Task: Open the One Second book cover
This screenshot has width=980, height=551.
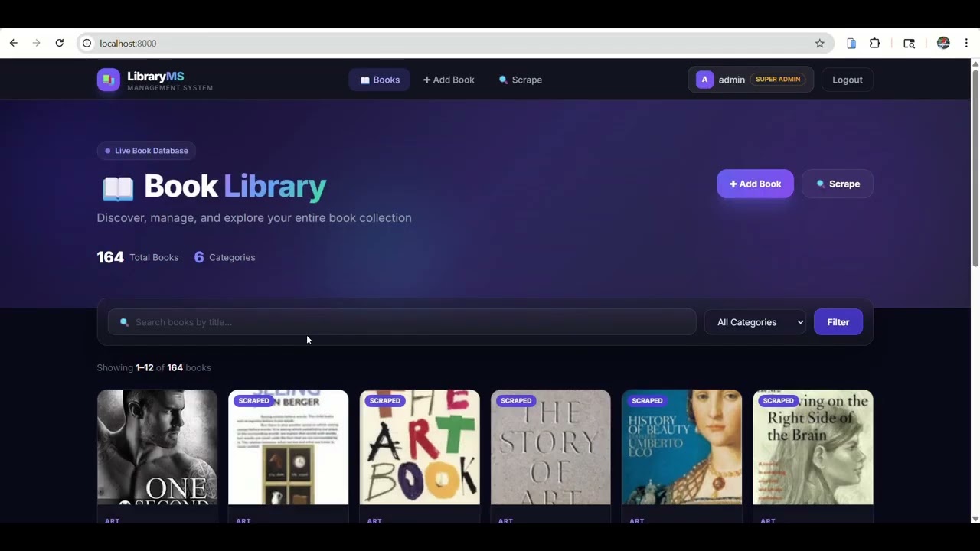Action: pyautogui.click(x=157, y=447)
